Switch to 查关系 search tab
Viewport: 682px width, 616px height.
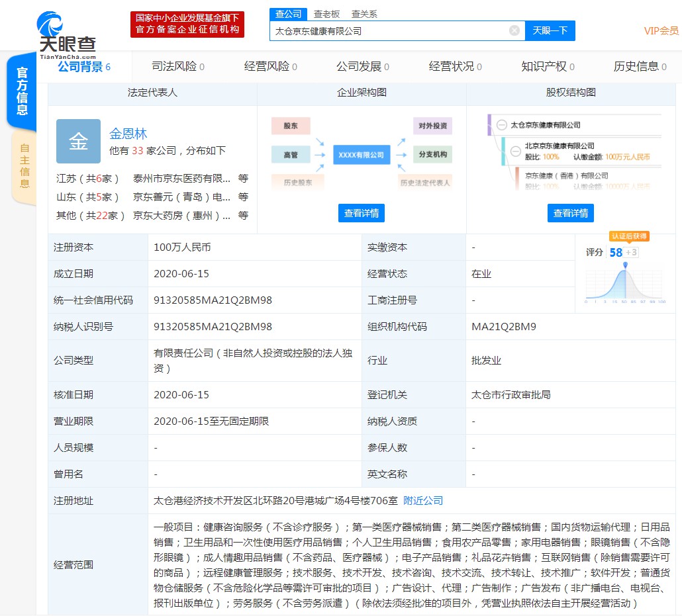[x=364, y=15]
